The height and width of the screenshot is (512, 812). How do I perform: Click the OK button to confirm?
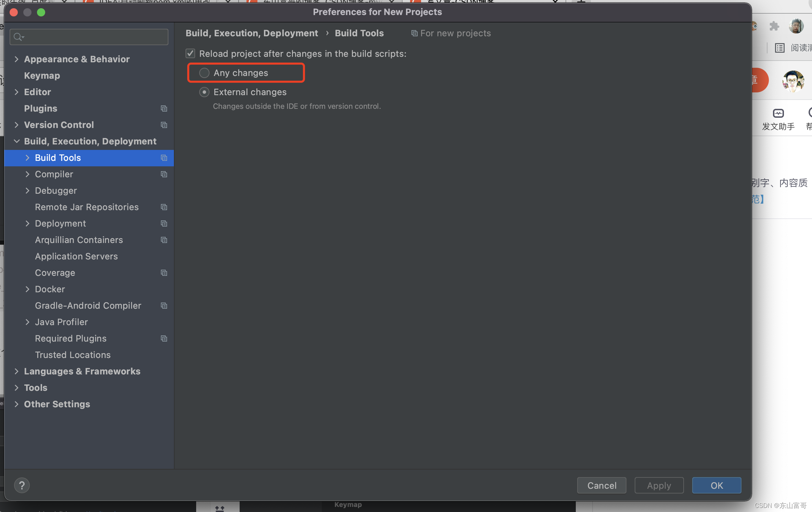click(x=716, y=485)
